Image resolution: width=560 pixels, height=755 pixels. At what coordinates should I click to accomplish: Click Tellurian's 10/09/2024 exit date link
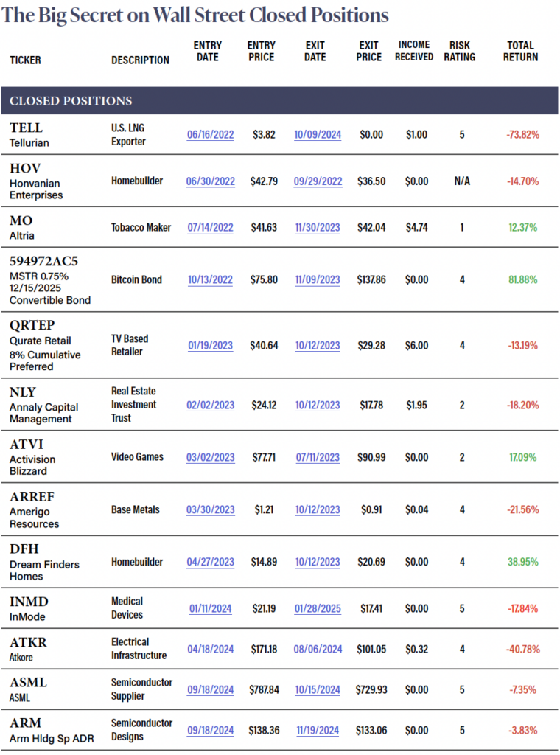click(318, 135)
